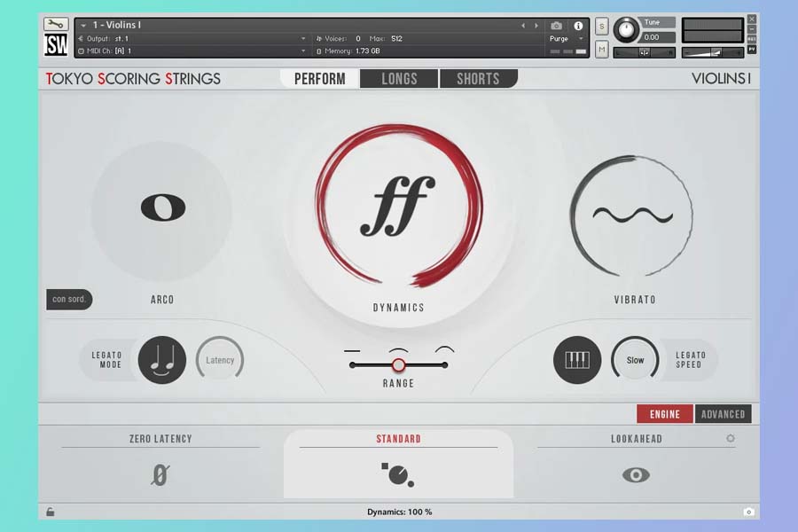Select the medium arc range icon

398,351
